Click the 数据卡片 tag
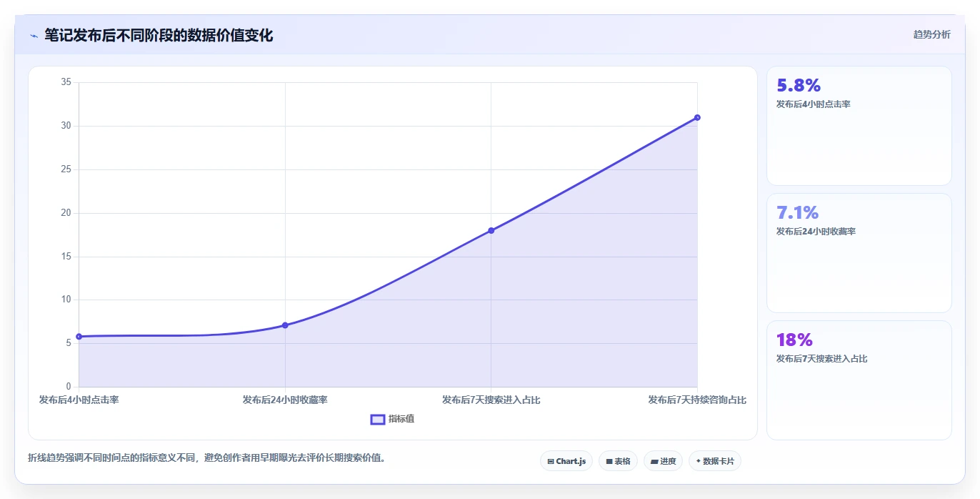Image resolution: width=980 pixels, height=499 pixels. (x=714, y=461)
